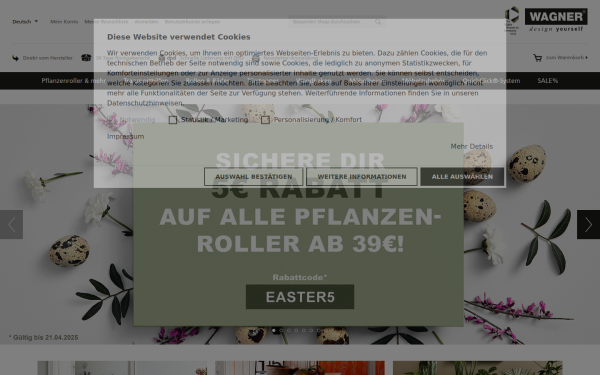Click the Auswahl bestätigen button
The height and width of the screenshot is (375, 600).
tap(254, 177)
